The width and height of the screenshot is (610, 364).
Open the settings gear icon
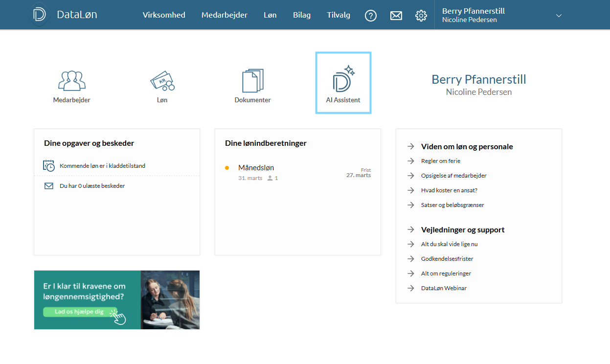[421, 16]
